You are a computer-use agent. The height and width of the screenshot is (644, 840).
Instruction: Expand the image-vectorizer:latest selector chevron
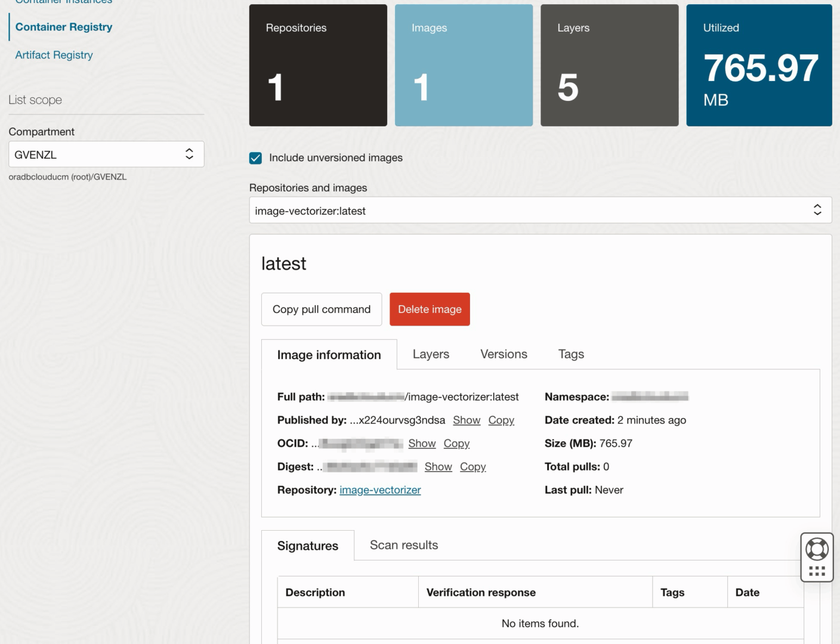coord(817,210)
